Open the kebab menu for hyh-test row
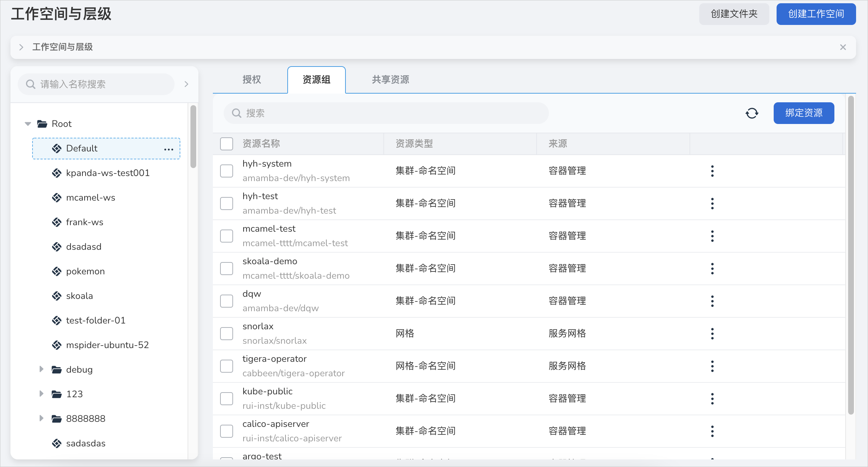 (712, 203)
